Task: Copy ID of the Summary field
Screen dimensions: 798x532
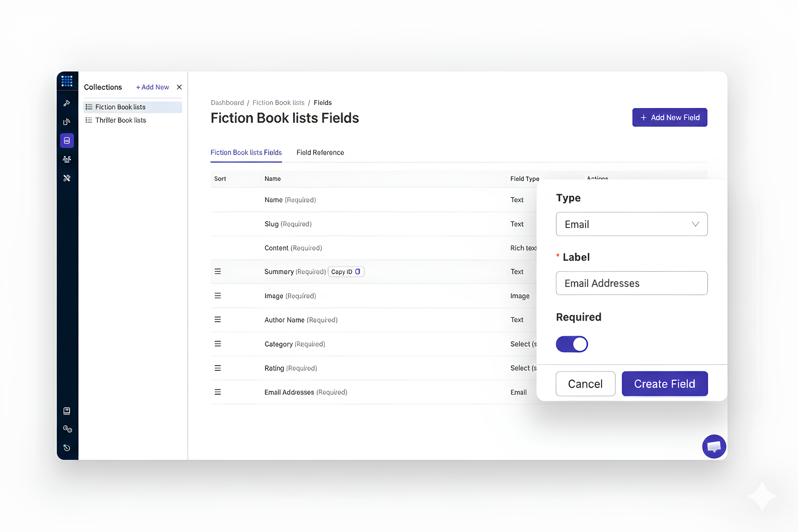Action: click(346, 272)
